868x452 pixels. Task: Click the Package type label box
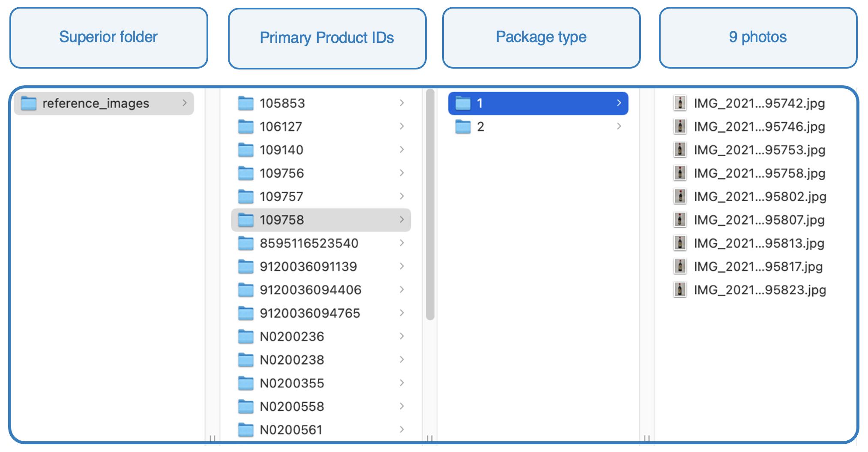click(x=542, y=38)
